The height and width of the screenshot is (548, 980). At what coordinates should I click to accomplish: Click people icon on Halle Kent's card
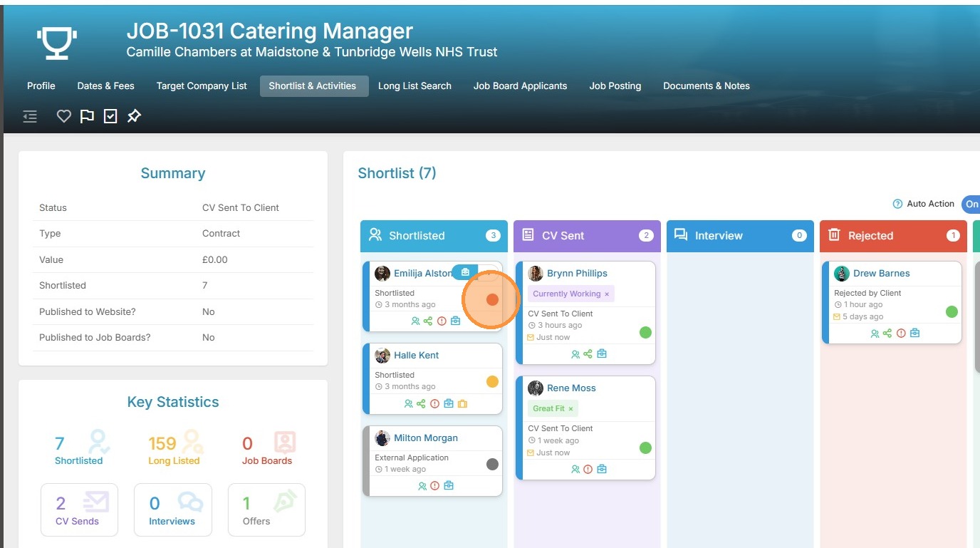[408, 404]
